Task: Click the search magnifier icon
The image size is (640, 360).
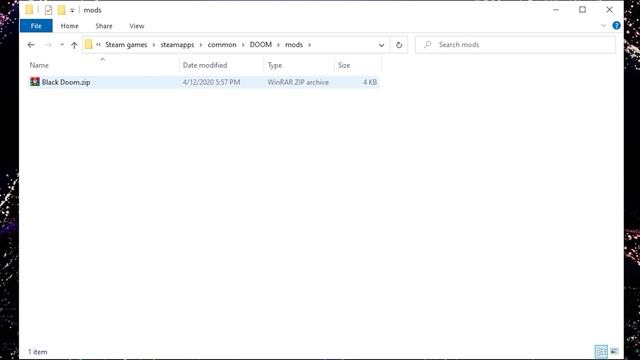Action: (427, 44)
